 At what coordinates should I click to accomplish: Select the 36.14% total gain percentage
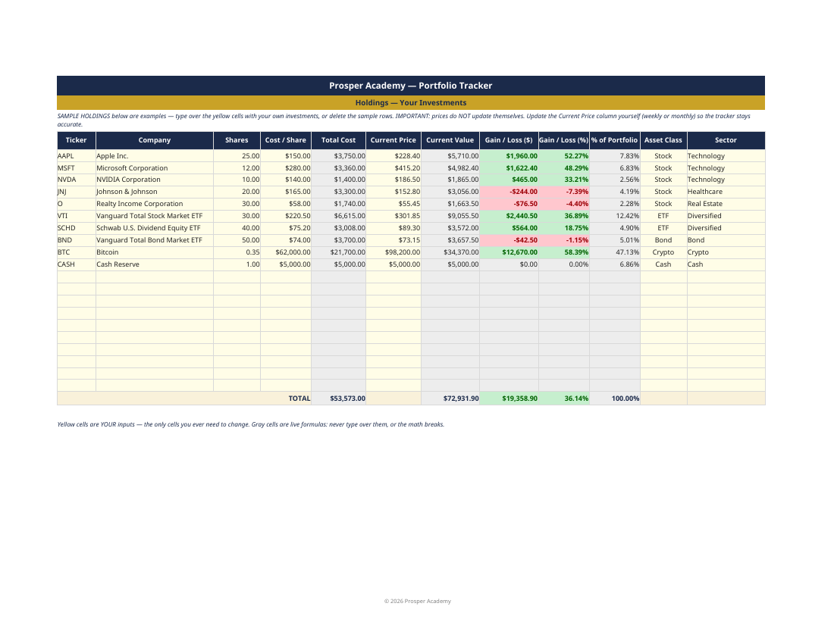pyautogui.click(x=564, y=399)
